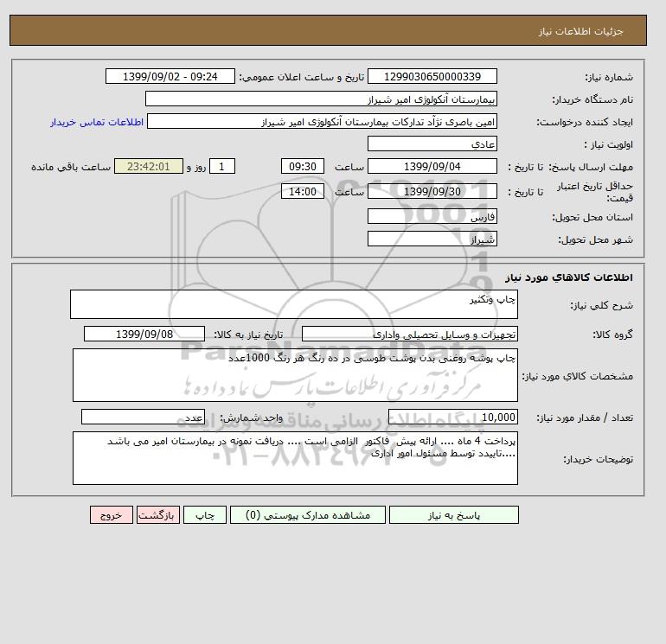Click the product group field
The height and width of the screenshot is (644, 666).
click(410, 334)
